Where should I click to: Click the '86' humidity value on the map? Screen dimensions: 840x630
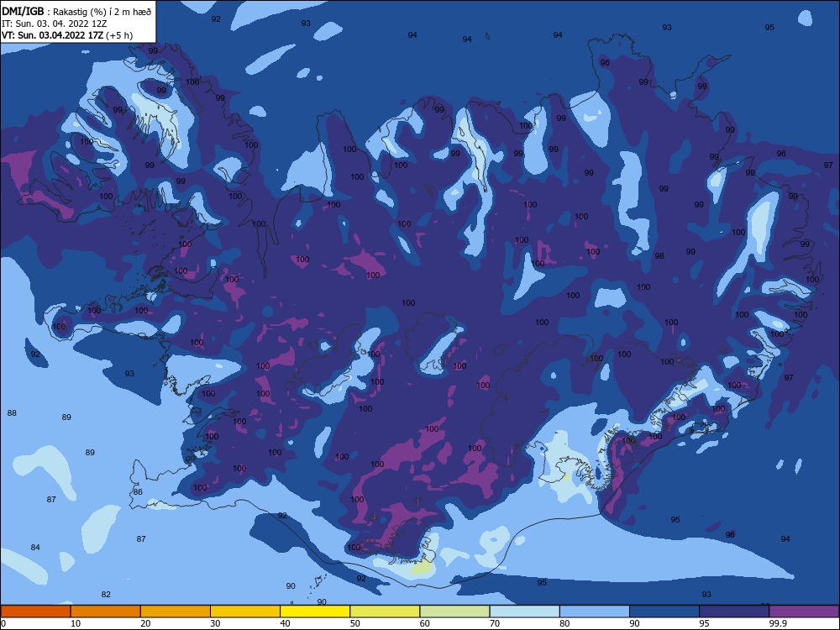pos(138,491)
